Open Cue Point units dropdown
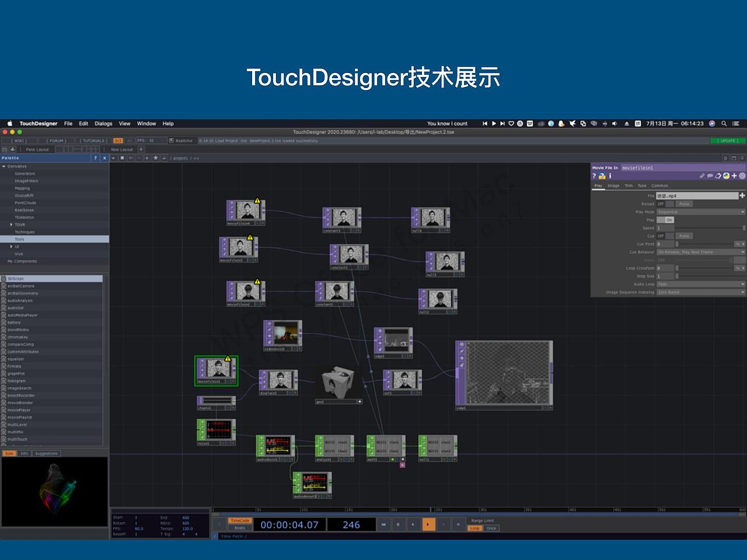This screenshot has width=747, height=560. point(739,244)
